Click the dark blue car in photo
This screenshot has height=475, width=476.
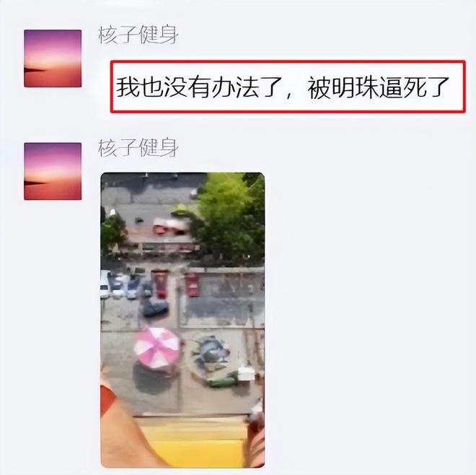click(154, 306)
